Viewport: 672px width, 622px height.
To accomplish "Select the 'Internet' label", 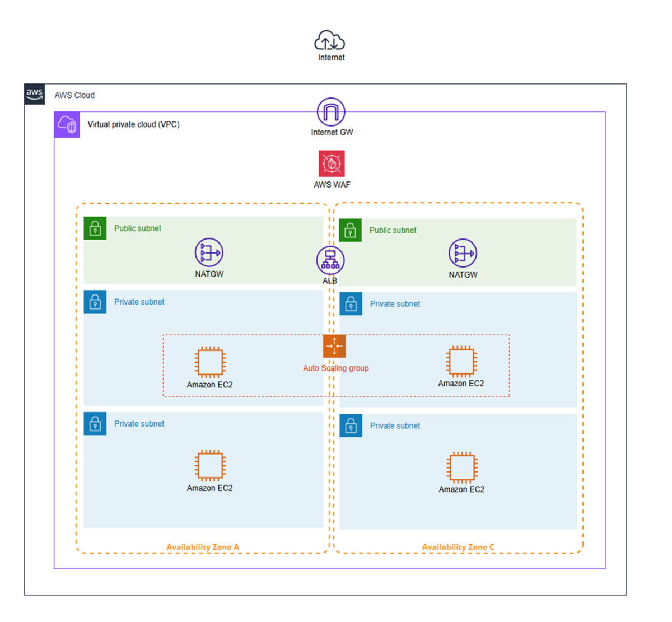I will (x=332, y=58).
